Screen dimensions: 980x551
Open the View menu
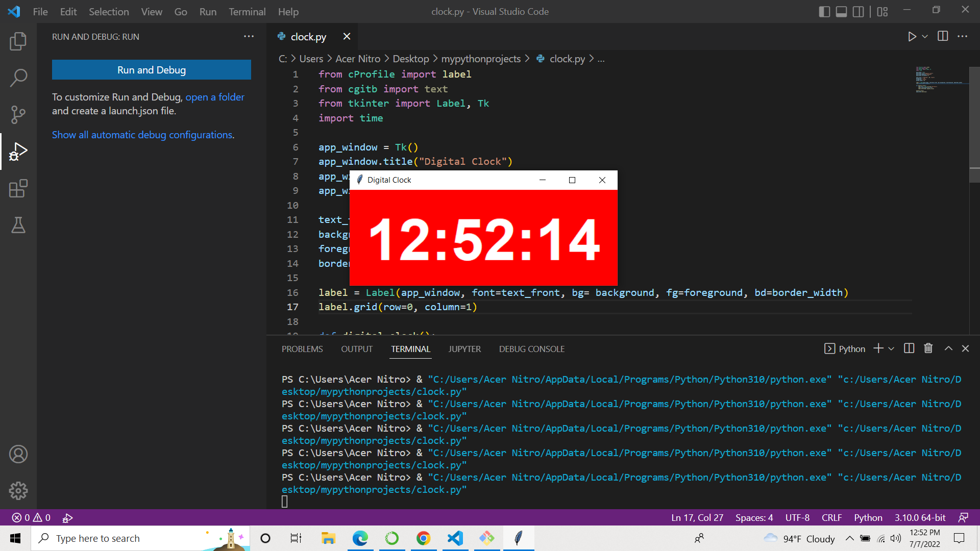(152, 11)
